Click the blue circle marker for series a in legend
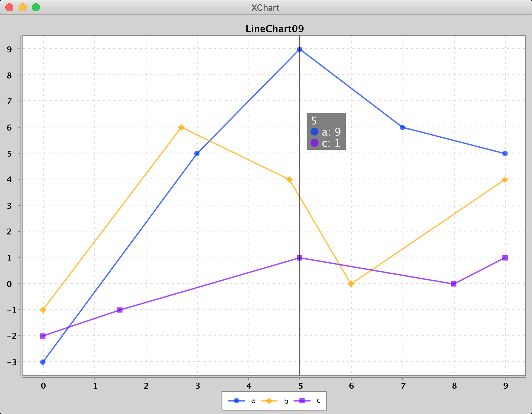532x414 pixels. (x=236, y=401)
